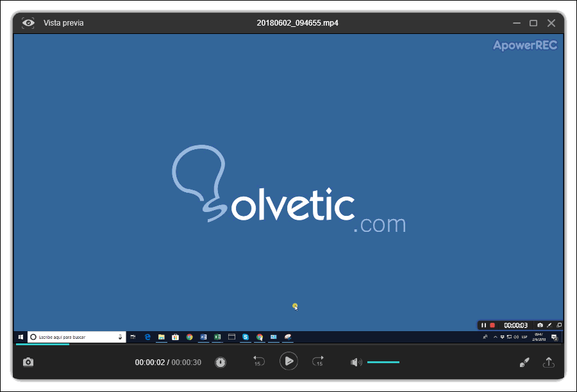
Task: Click the Word icon on recorded taskbar
Action: pyautogui.click(x=203, y=337)
